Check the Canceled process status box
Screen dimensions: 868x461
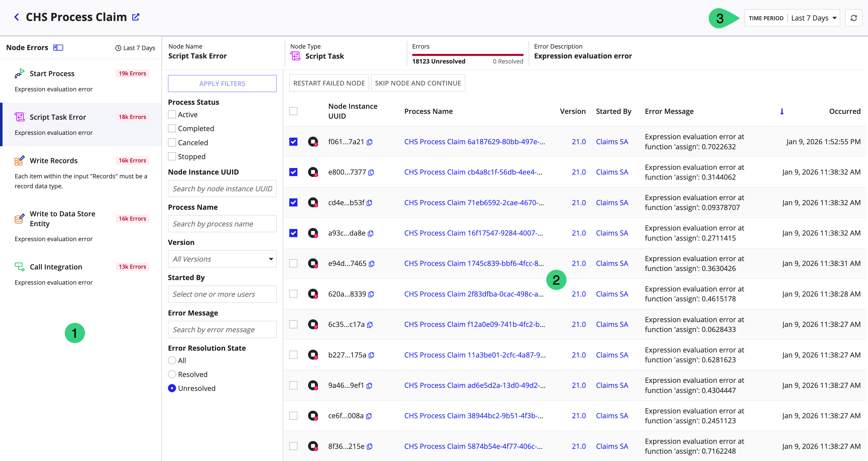tap(172, 142)
